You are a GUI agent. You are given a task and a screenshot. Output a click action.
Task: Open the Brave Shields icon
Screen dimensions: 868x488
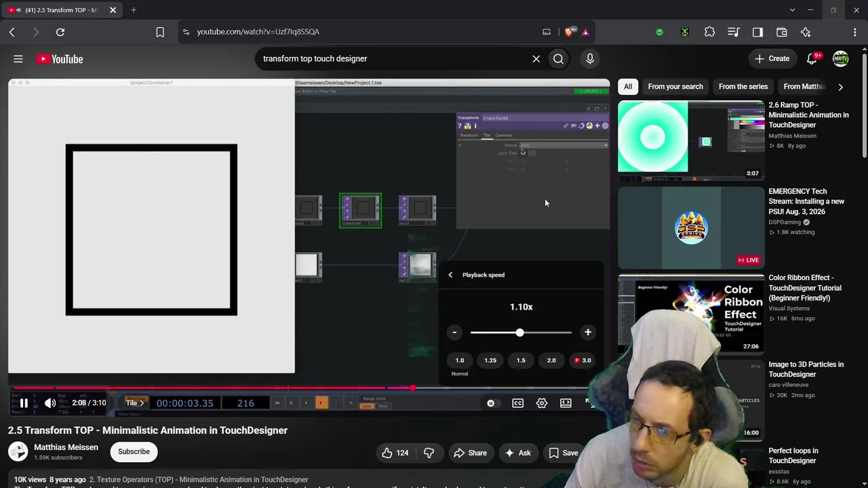point(570,32)
